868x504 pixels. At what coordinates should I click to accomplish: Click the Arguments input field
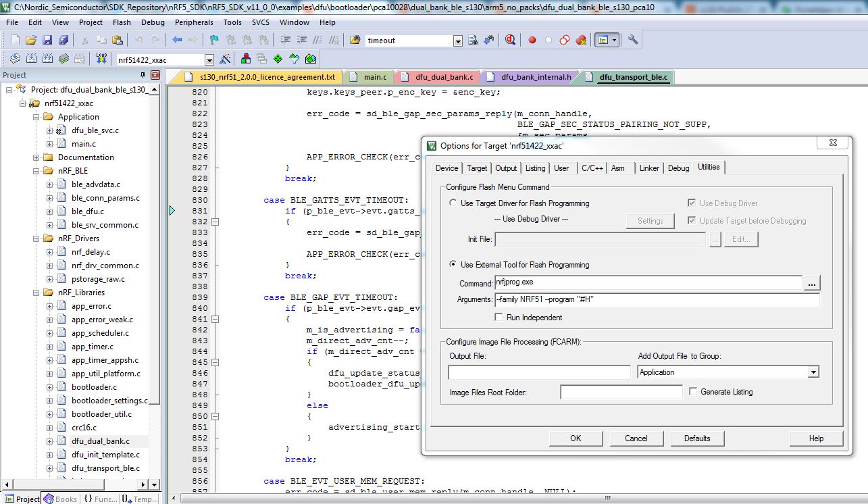coord(657,300)
